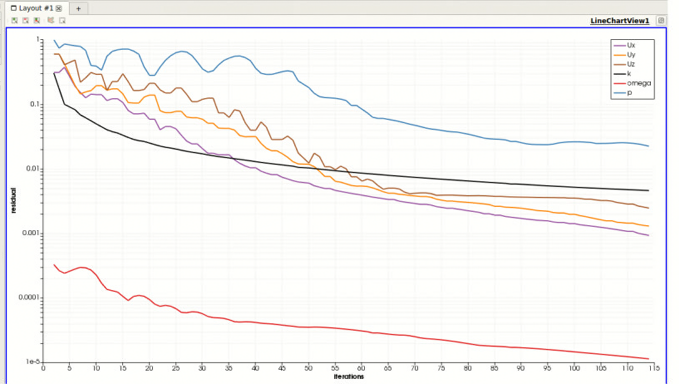Click the Iterations axis title
Viewport: 679px width, 384px height.
(349, 377)
